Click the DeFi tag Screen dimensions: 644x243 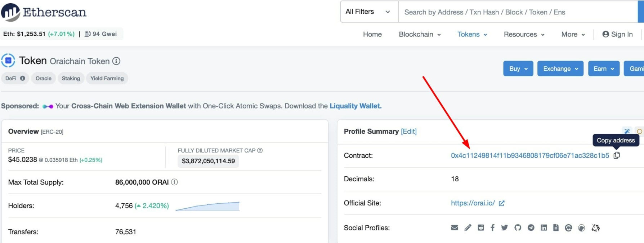coord(15,78)
